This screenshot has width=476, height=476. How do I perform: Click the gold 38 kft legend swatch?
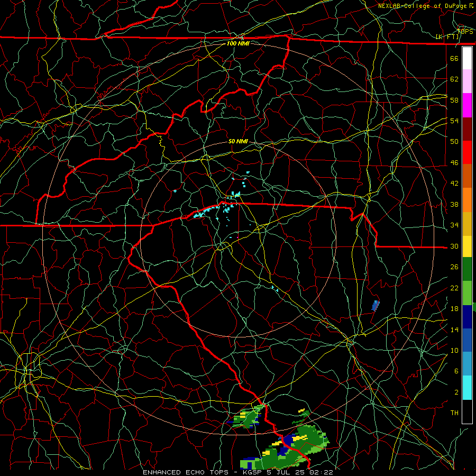click(x=467, y=224)
